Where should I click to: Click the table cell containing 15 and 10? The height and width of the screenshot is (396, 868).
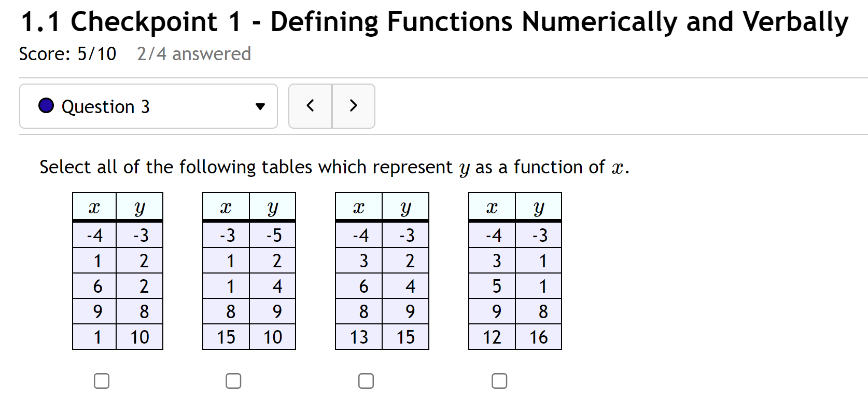click(x=249, y=336)
